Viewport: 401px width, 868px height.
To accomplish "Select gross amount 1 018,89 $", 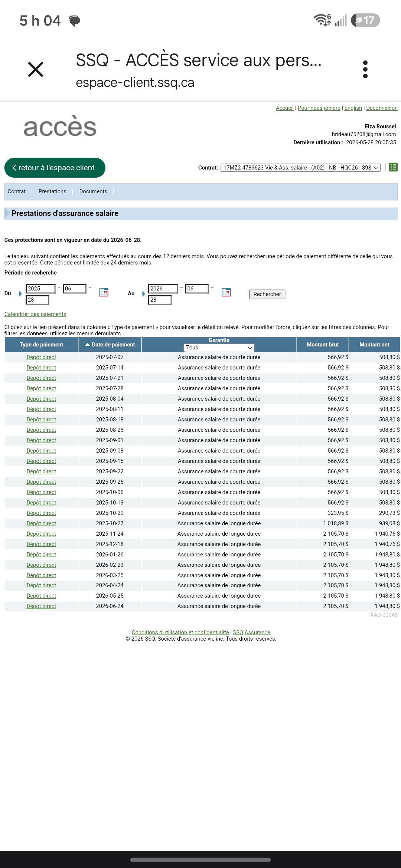I will (336, 523).
